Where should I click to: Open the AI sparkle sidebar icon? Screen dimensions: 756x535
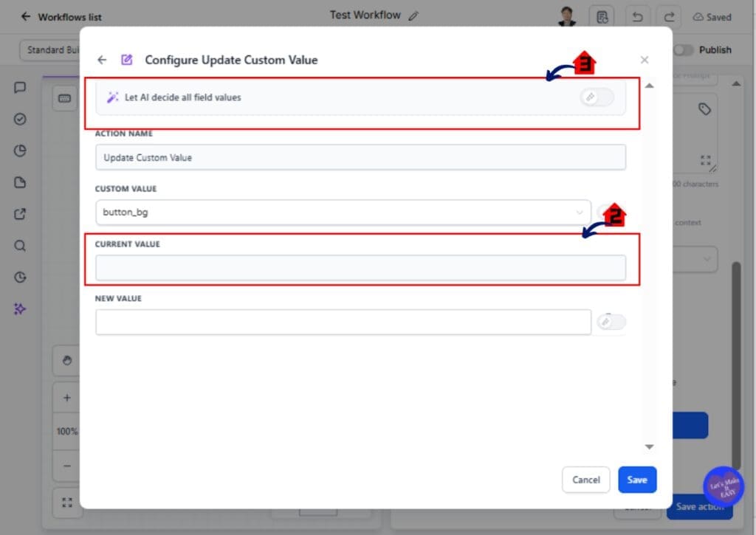pyautogui.click(x=20, y=309)
